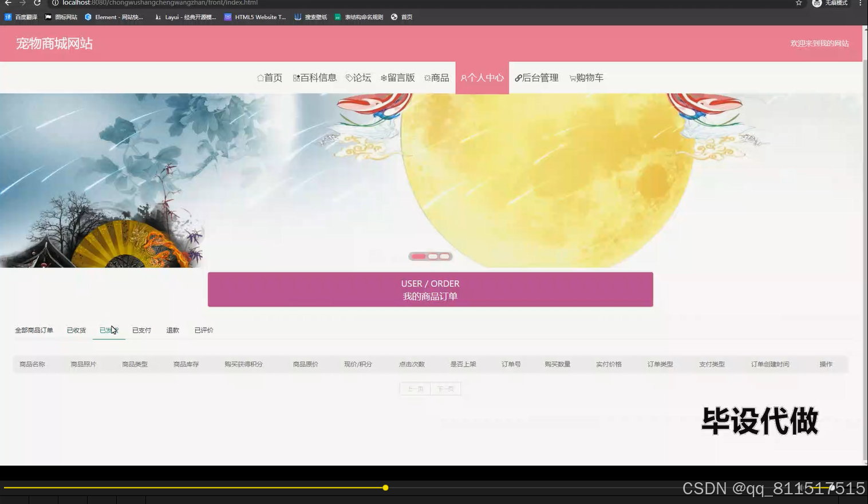Click the 商品类型 column header
Screen dimensions: 868x504
[x=135, y=364]
